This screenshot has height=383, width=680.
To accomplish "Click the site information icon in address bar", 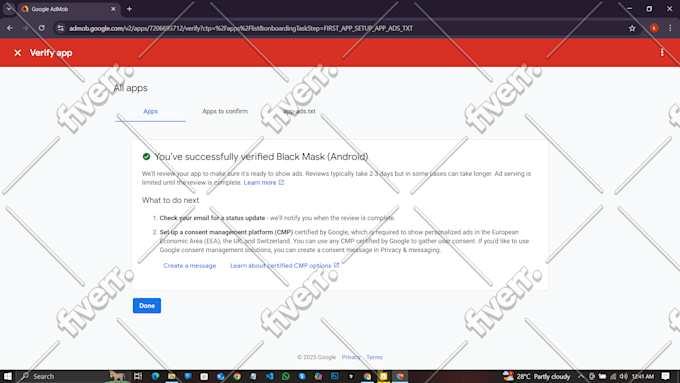I will 61,28.
